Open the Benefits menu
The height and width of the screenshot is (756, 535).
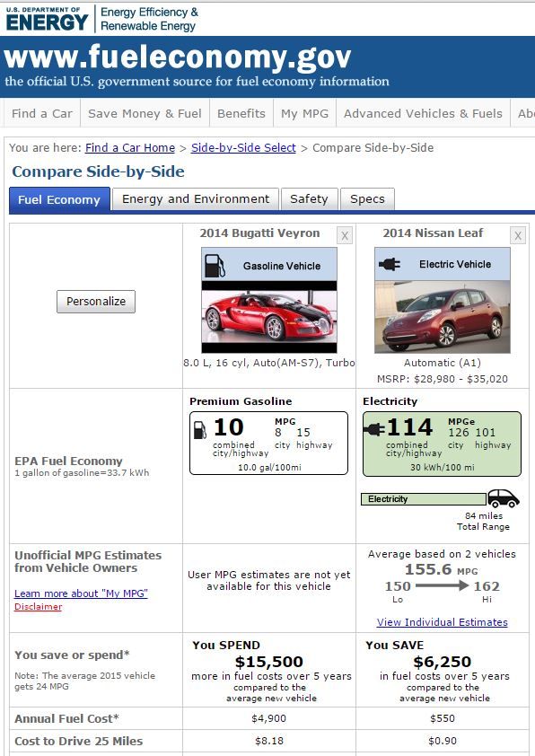(241, 113)
